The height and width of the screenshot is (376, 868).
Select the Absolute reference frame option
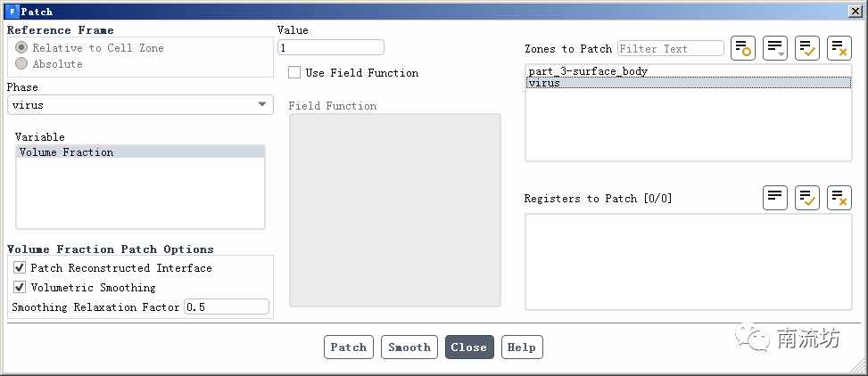coord(21,64)
